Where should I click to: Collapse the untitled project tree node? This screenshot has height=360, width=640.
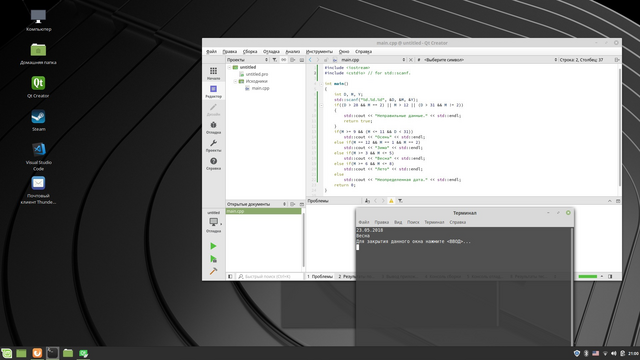tap(229, 67)
